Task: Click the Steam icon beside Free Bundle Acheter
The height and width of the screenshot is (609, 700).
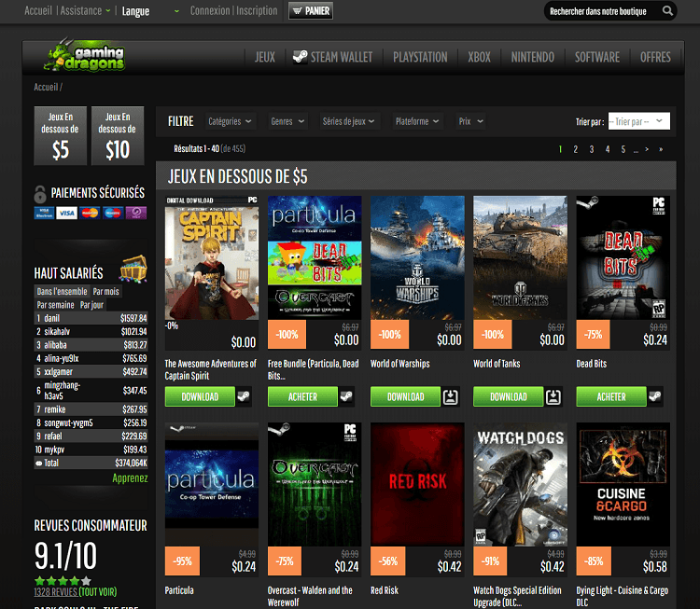Action: [346, 396]
